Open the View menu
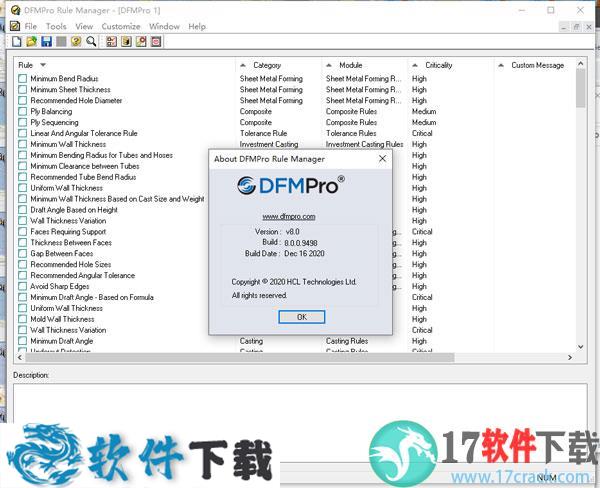 [84, 26]
